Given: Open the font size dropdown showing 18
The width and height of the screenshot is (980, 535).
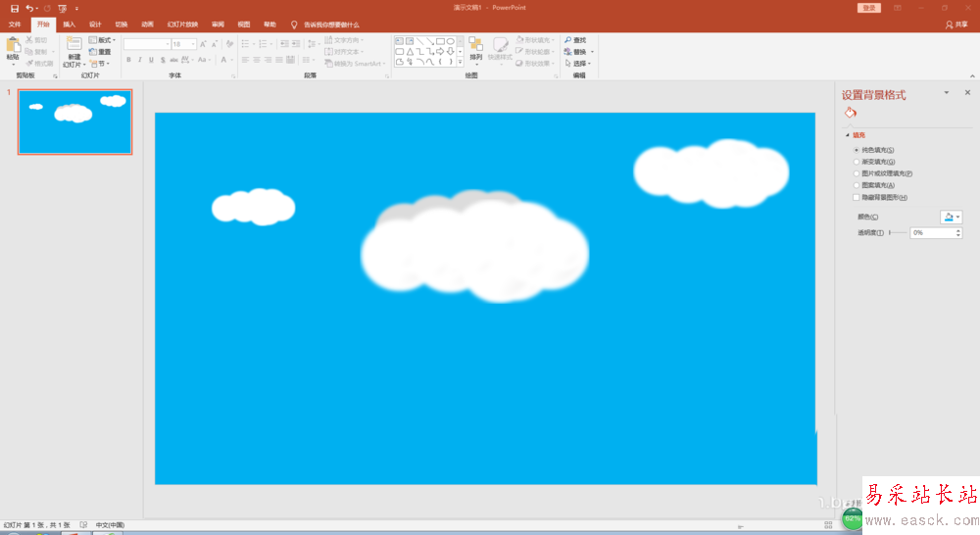Looking at the screenshot, I should [193, 44].
